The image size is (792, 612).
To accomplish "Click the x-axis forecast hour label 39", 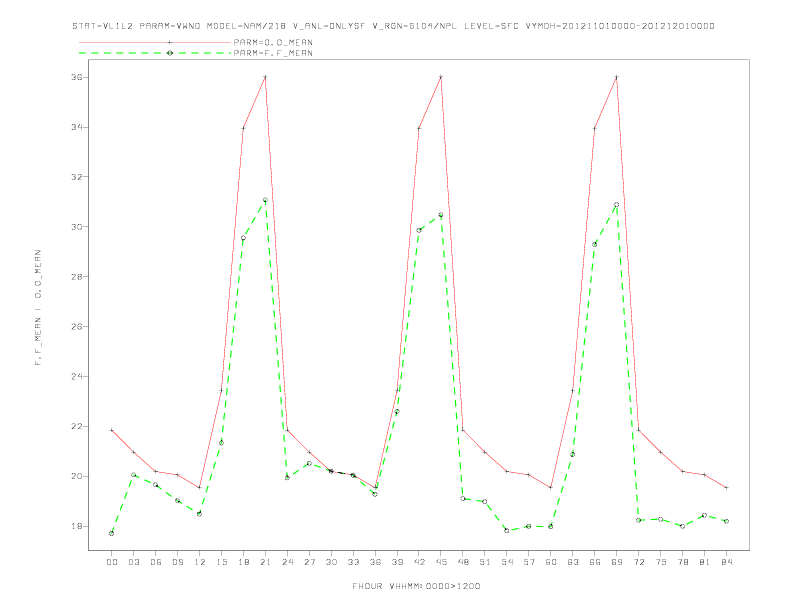I will click(397, 562).
